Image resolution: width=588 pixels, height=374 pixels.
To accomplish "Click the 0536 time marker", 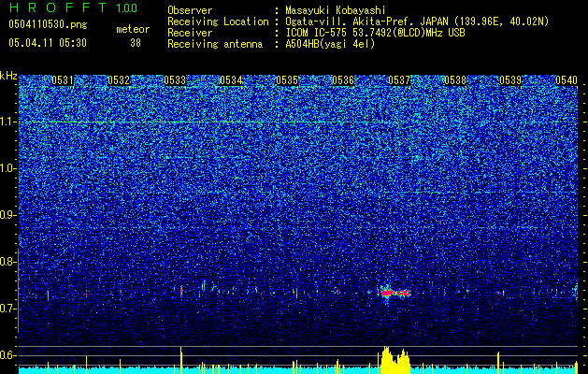I will pyautogui.click(x=343, y=80).
